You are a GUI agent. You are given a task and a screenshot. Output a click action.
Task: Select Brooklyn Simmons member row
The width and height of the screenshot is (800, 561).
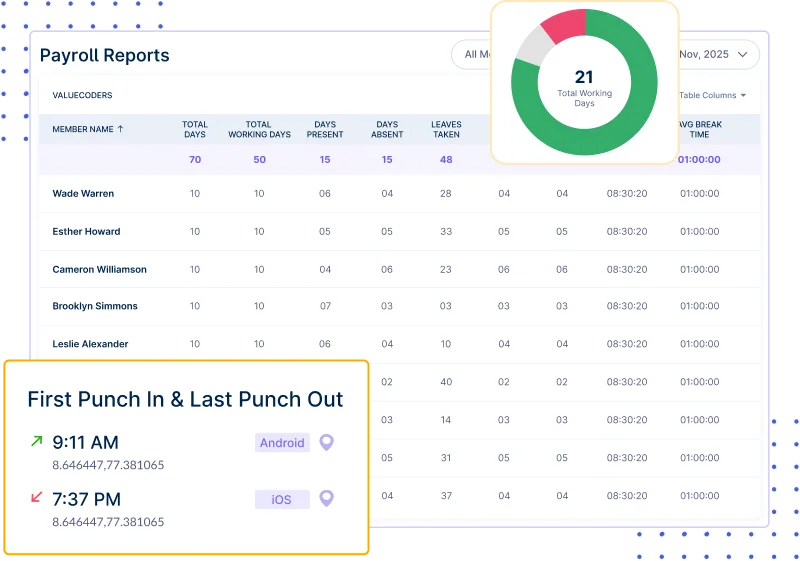(x=95, y=306)
